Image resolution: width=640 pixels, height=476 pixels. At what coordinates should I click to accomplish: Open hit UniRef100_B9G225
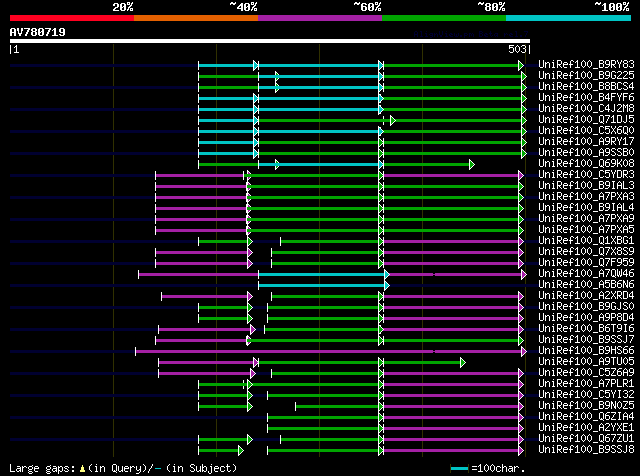pos(586,76)
